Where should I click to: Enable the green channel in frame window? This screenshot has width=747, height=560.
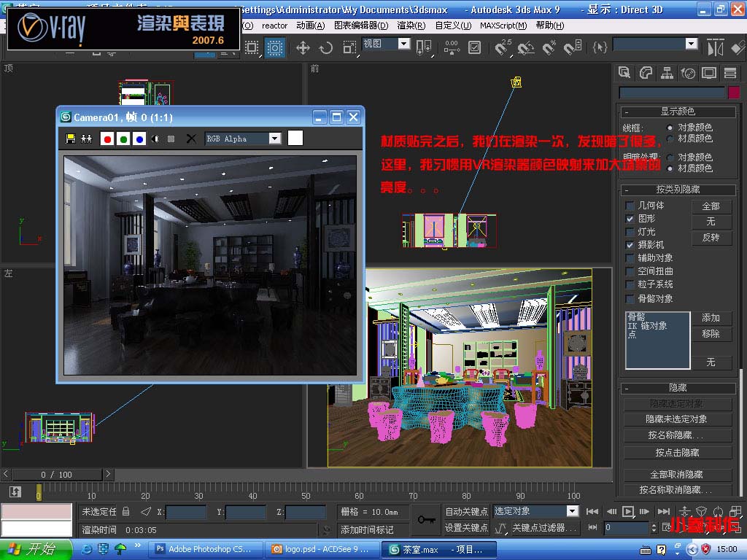123,139
